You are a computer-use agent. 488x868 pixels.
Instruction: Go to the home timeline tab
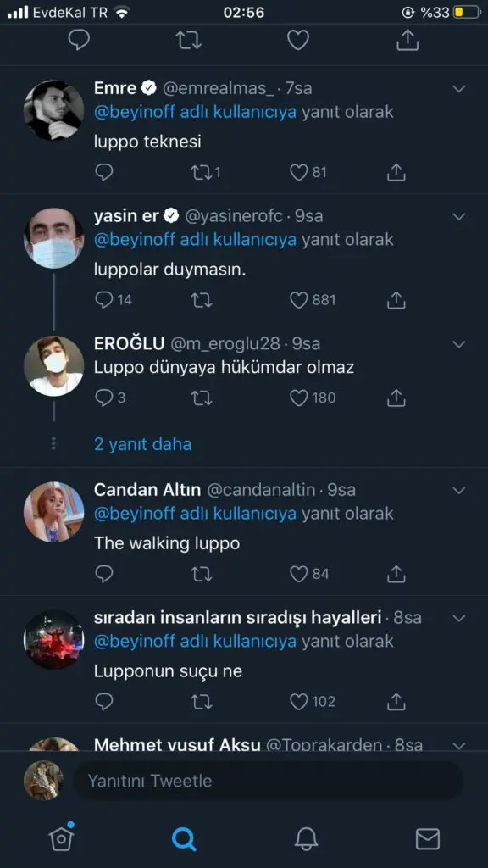coord(61,838)
